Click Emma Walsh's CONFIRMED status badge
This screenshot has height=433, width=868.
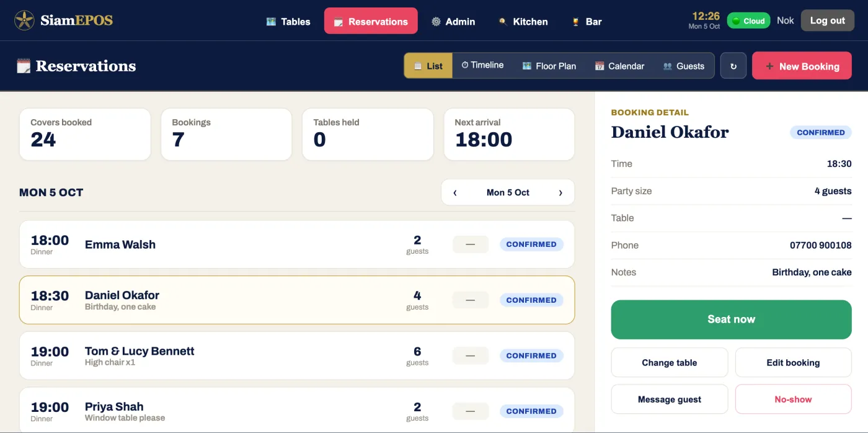(531, 244)
